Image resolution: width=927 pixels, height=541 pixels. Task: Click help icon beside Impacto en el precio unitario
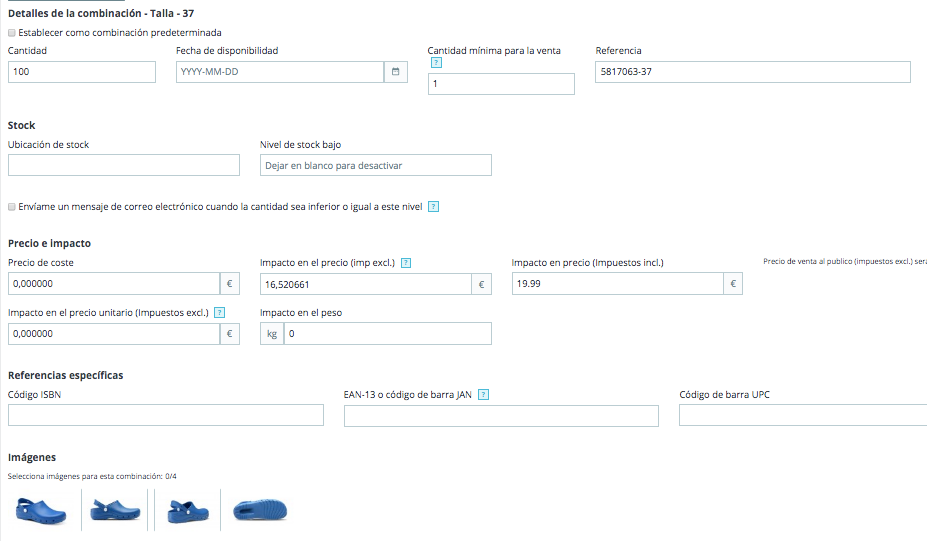(219, 312)
